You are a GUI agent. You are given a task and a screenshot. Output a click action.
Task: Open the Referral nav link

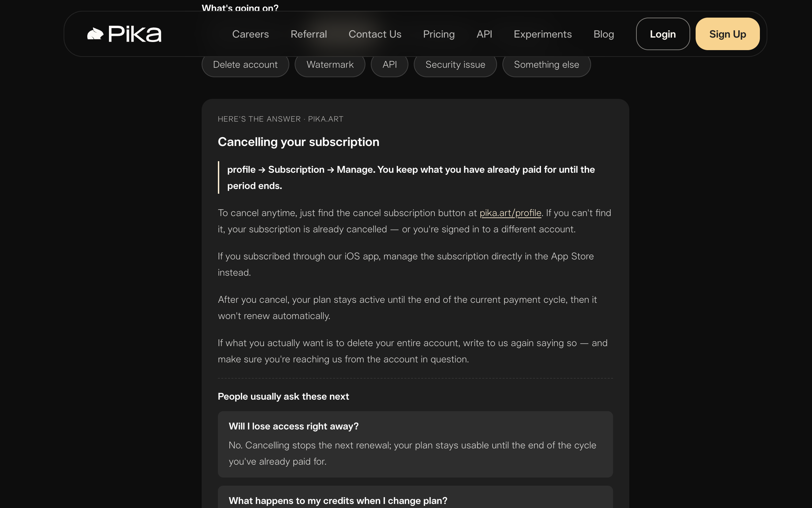[309, 34]
